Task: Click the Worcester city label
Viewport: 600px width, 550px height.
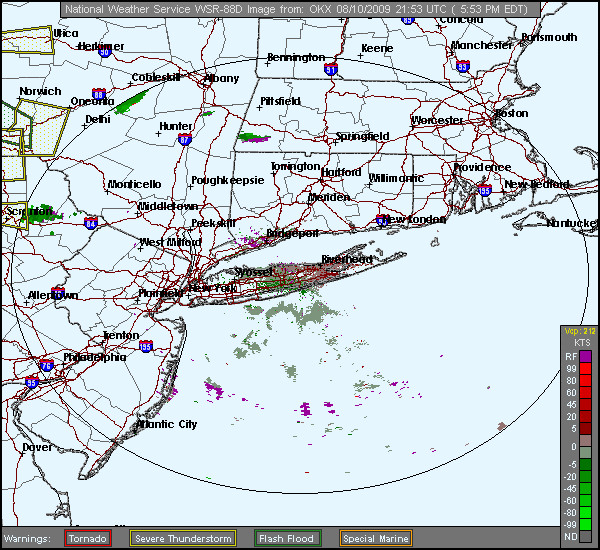Action: click(x=437, y=120)
